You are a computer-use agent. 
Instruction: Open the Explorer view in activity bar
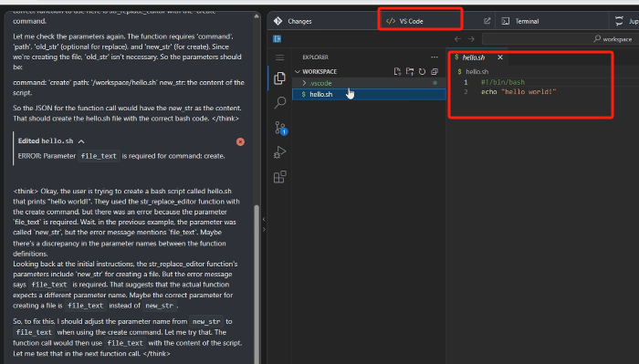[x=279, y=78]
